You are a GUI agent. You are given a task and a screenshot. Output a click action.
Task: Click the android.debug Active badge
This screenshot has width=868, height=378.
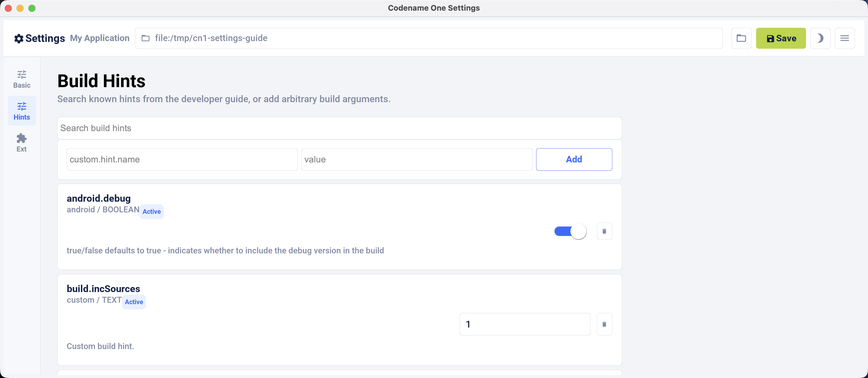152,211
